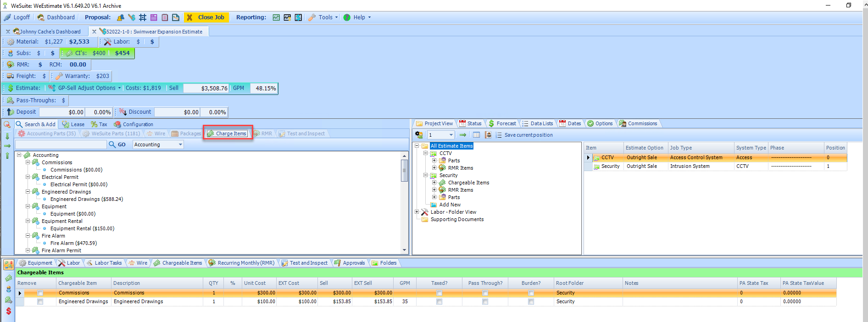The image size is (868, 322).
Task: Click the red dollar icon in bottom-left strip
Action: (8, 311)
